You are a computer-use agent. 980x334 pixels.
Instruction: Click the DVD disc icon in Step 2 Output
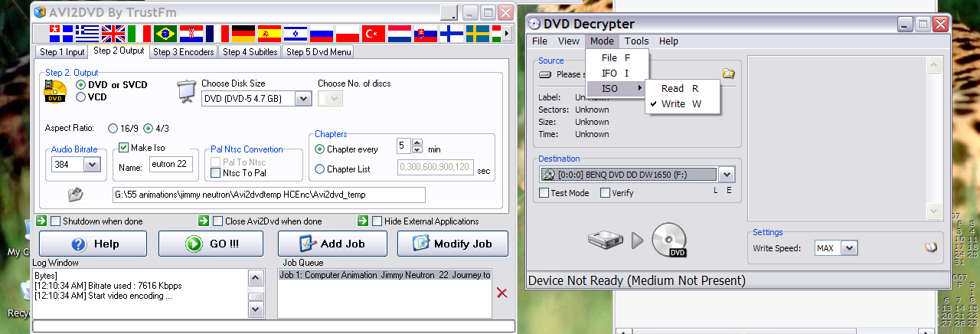click(55, 91)
